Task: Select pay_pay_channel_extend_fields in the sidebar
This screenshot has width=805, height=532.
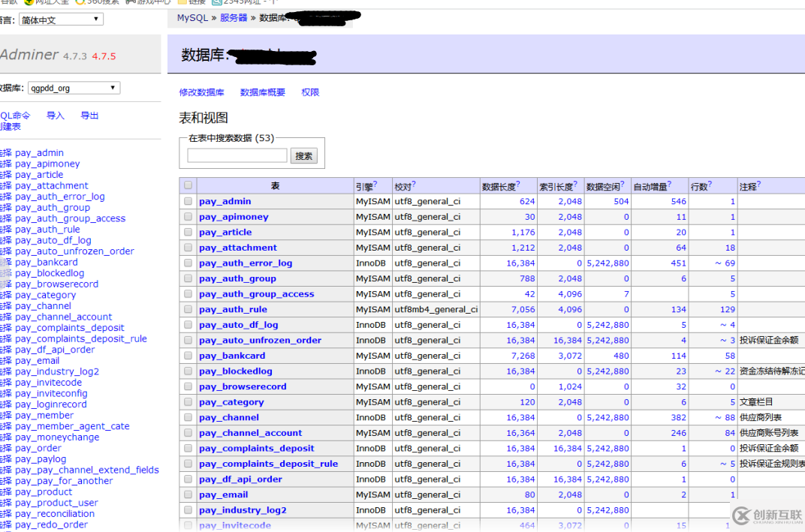Action: 87,470
